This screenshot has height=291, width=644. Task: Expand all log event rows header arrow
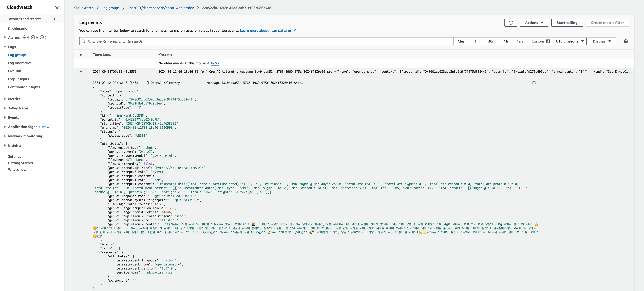pyautogui.click(x=81, y=55)
